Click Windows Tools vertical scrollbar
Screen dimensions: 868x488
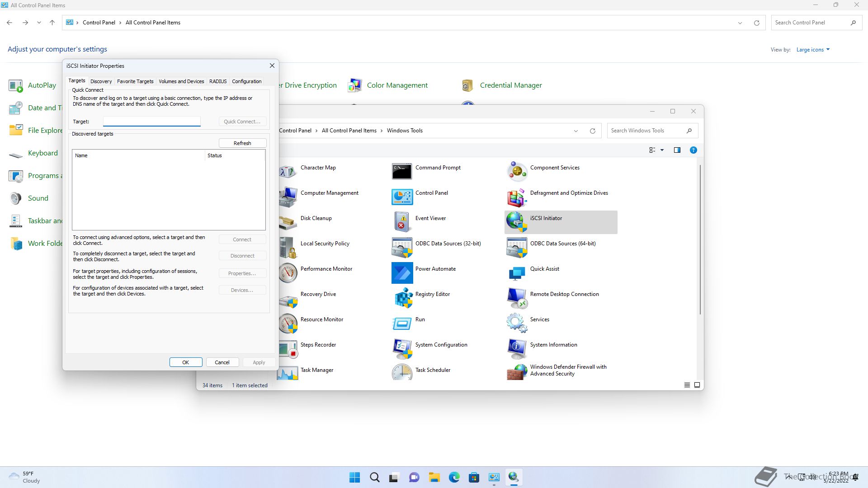pyautogui.click(x=700, y=239)
